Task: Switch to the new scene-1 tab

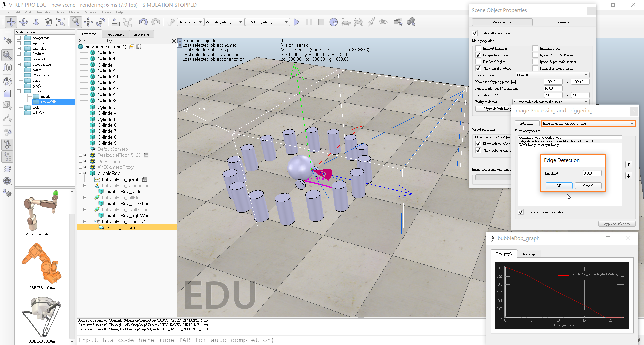Action: [x=115, y=34]
